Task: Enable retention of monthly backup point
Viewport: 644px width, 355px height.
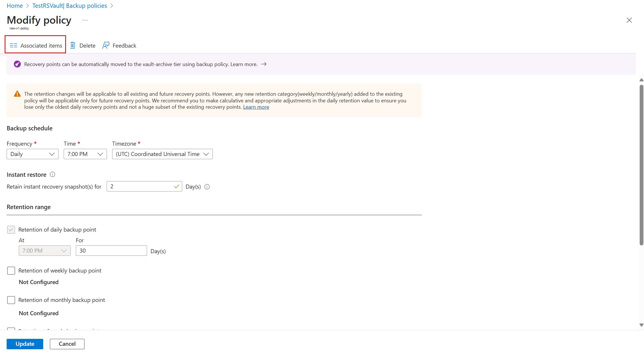Action: point(11,300)
